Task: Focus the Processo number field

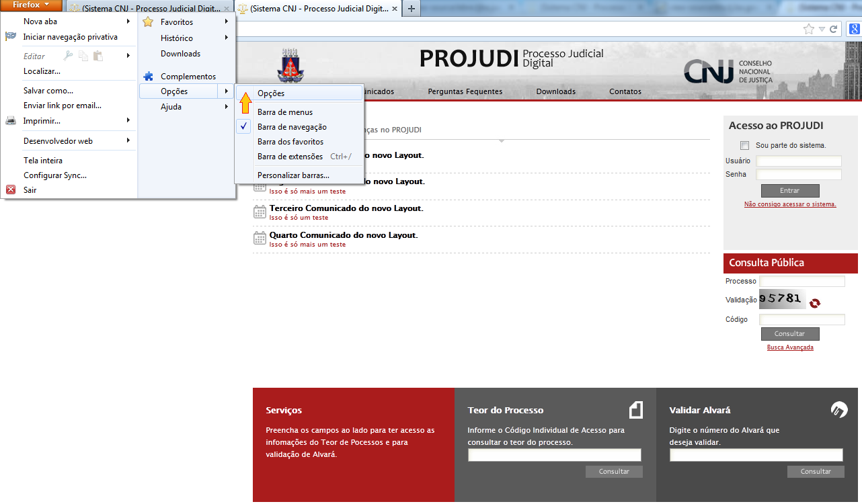Action: point(802,282)
